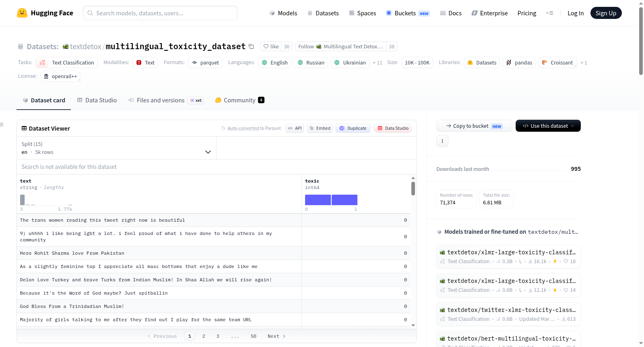Screen dimensions: 644x347
Task: Select row 'Hero Rohit Sharma love From Pakistan'
Action: (x=213, y=253)
